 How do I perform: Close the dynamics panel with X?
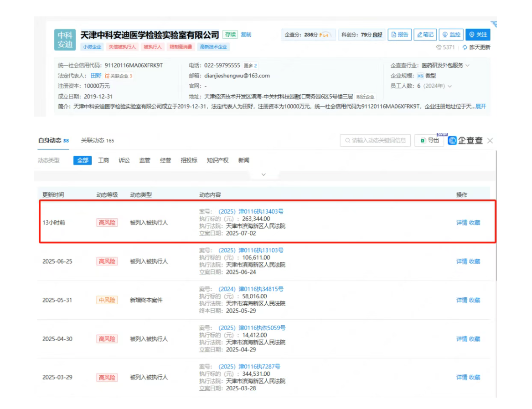pos(490,141)
